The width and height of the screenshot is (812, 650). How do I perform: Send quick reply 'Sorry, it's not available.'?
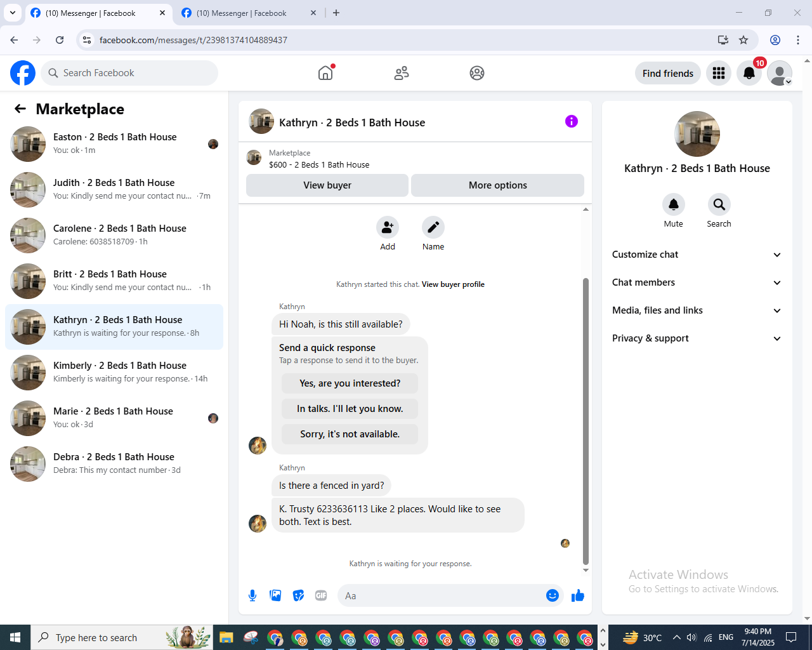pyautogui.click(x=350, y=434)
